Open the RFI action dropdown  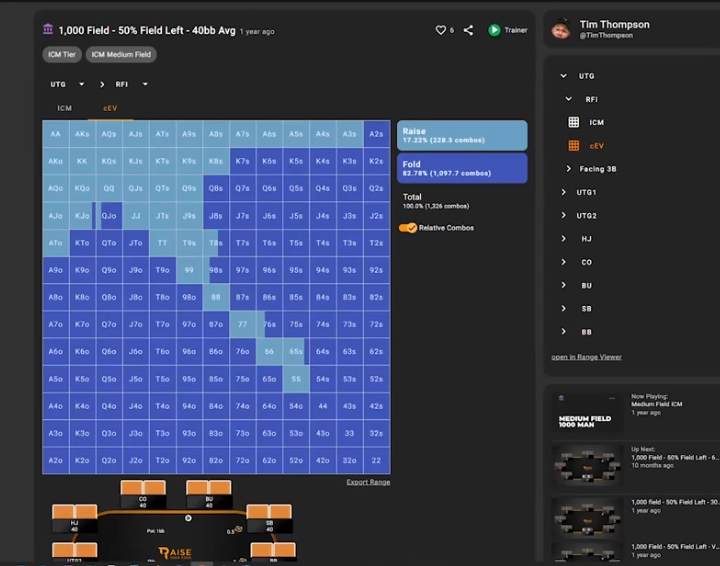[x=131, y=84]
